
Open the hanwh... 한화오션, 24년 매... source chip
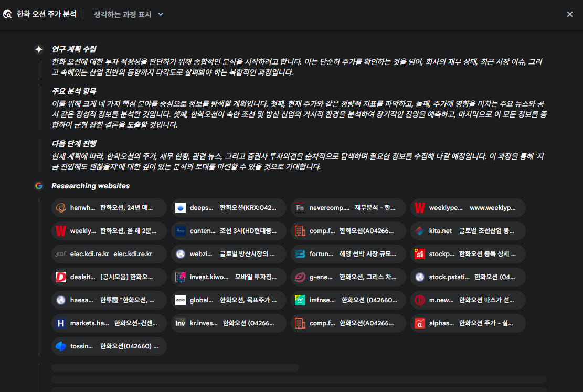(x=109, y=207)
